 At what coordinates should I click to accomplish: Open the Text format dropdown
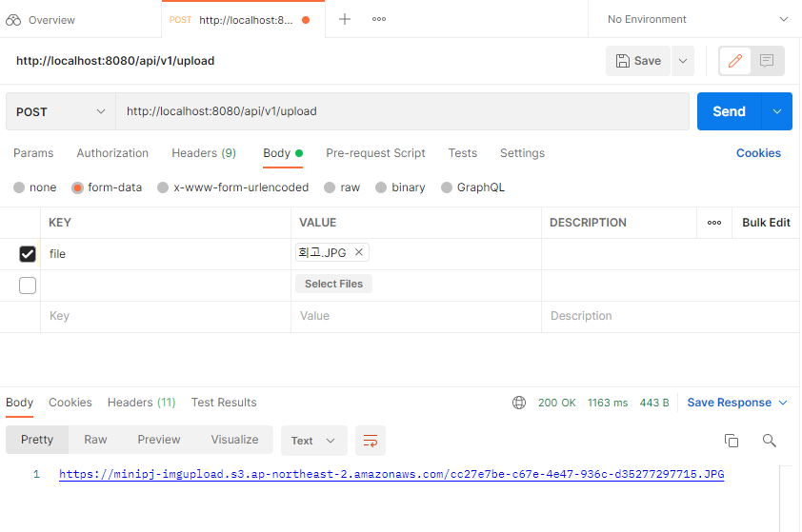coord(313,441)
